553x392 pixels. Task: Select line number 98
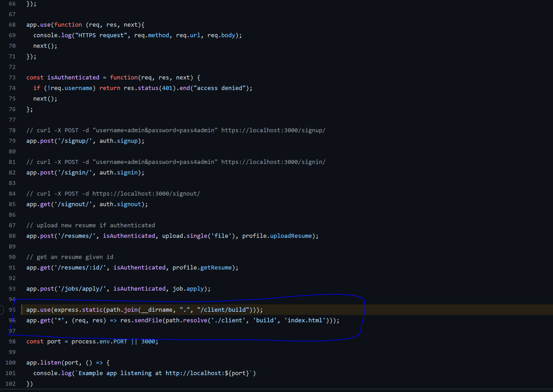coord(12,342)
